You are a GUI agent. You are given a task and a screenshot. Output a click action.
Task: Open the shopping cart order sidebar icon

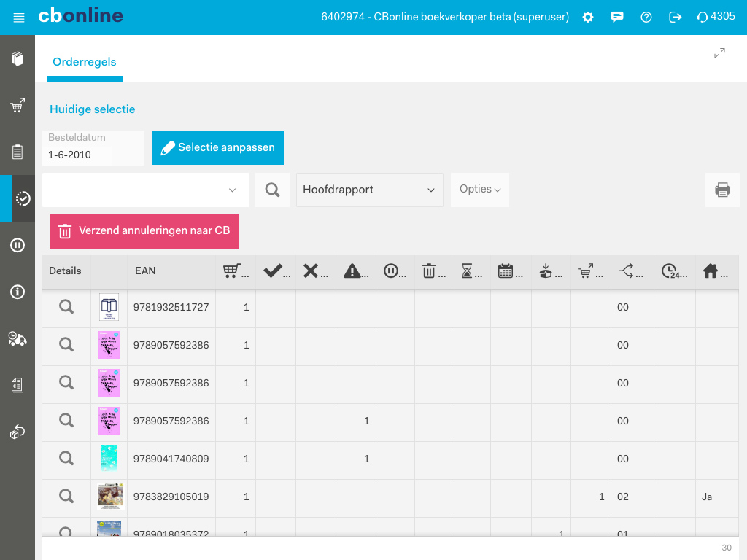pos(18,106)
